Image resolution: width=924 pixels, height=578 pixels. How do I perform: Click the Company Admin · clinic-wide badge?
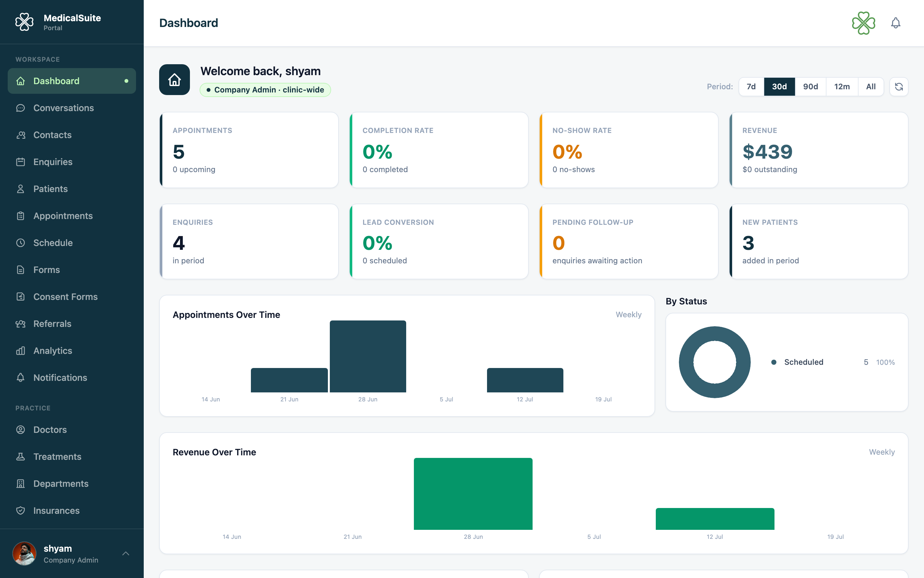[265, 90]
